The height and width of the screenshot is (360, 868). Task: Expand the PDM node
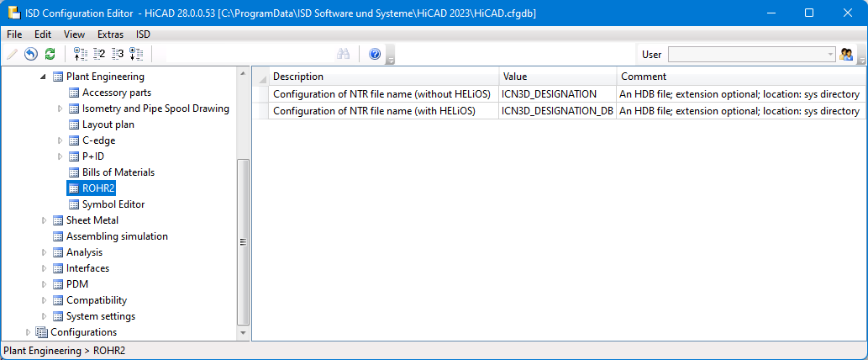[x=44, y=284]
